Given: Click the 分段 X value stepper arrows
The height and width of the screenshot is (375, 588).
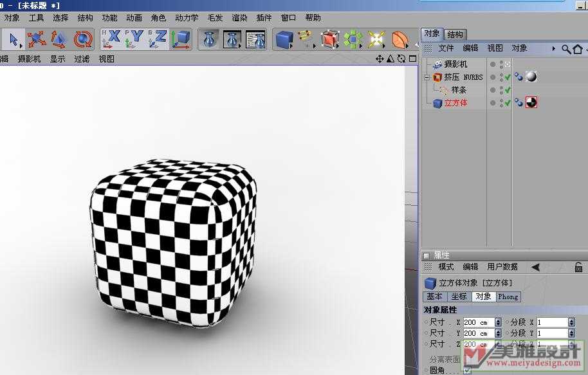Looking at the screenshot, I should tap(571, 322).
